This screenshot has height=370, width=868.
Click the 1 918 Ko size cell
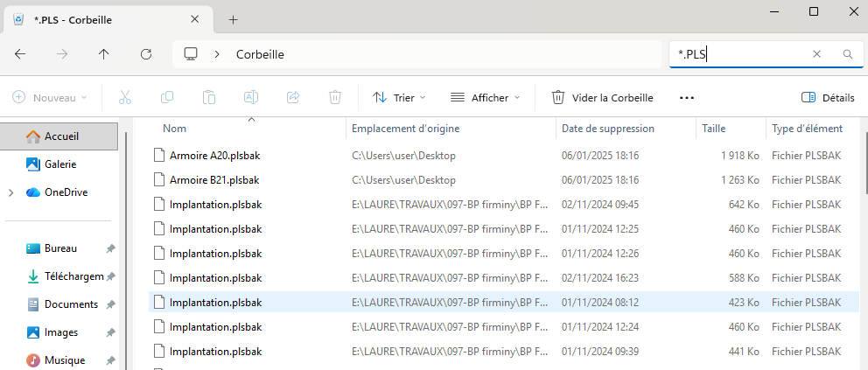point(739,156)
